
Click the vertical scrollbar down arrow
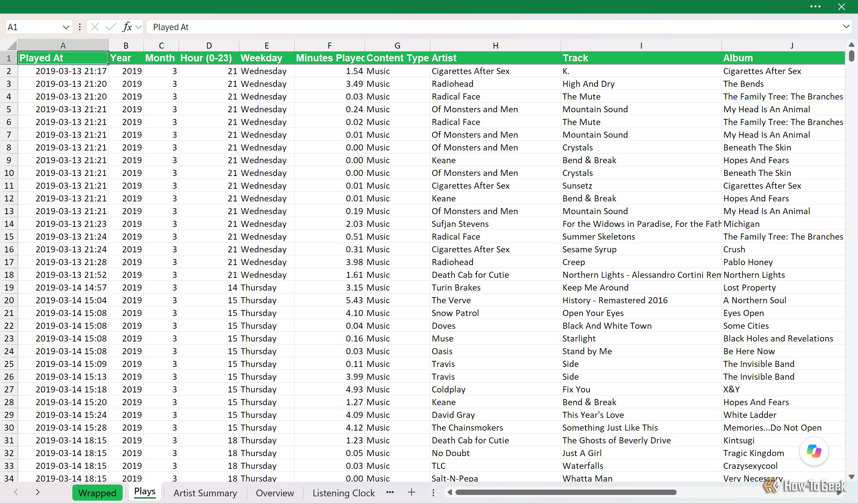click(x=852, y=477)
